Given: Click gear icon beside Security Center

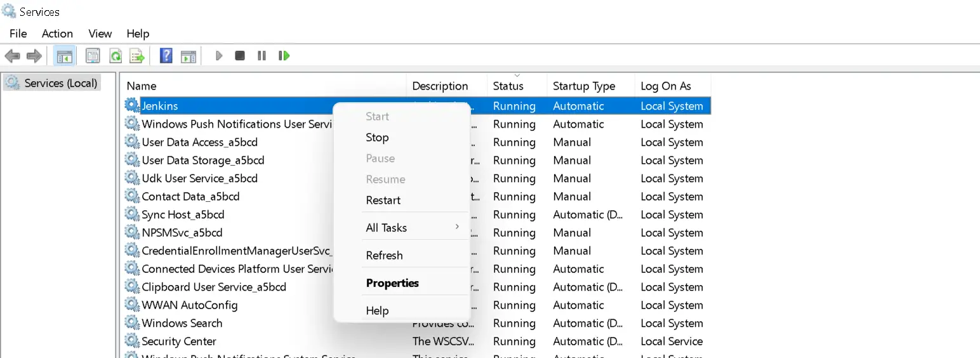Looking at the screenshot, I should pyautogui.click(x=132, y=341).
